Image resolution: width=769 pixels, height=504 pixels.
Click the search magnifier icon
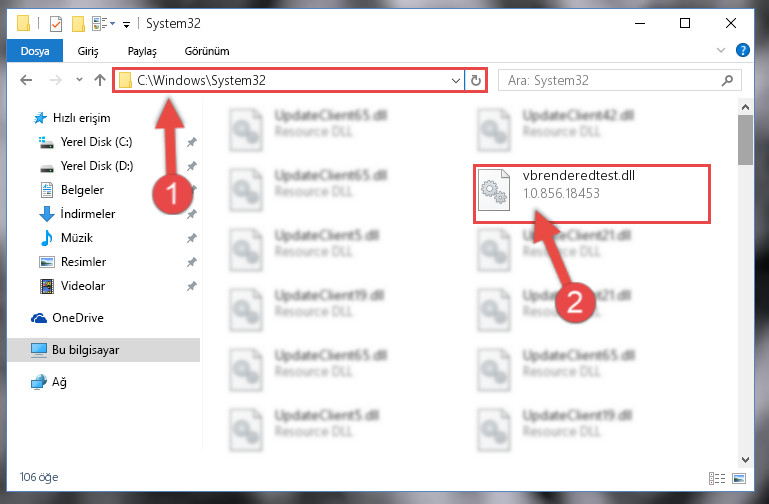pos(727,80)
